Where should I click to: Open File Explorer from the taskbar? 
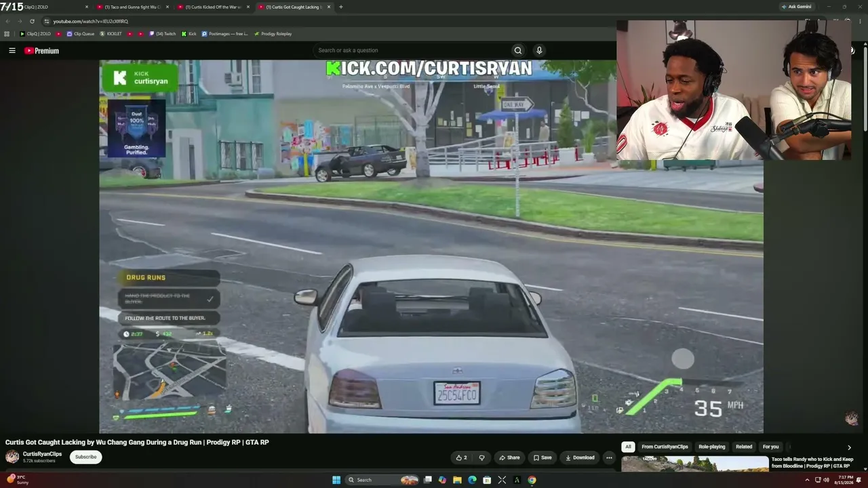click(457, 480)
